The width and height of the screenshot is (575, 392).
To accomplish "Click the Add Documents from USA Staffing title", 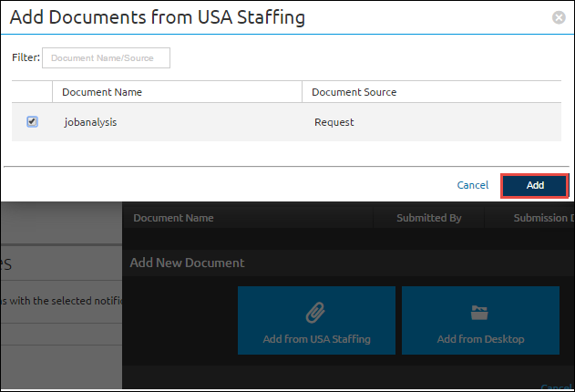I will (158, 17).
